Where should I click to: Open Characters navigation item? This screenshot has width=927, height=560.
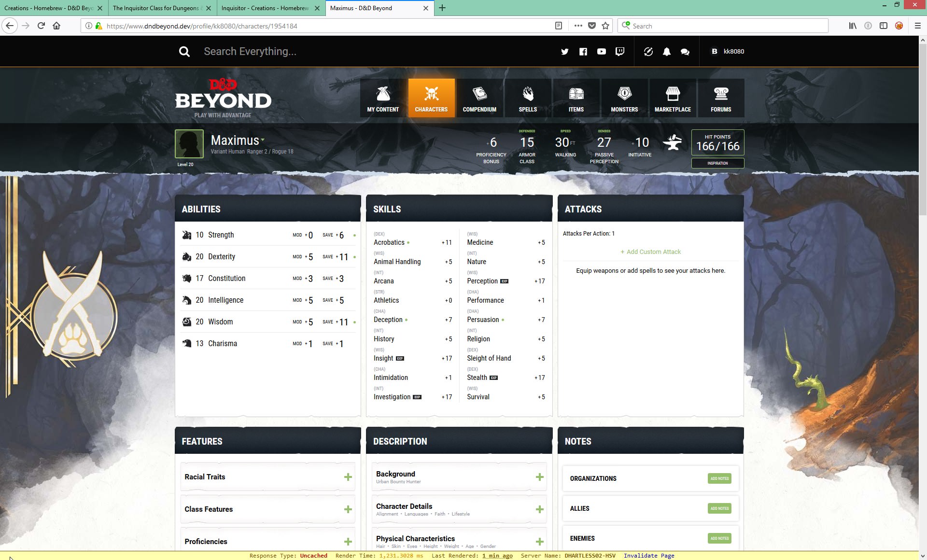(x=431, y=98)
